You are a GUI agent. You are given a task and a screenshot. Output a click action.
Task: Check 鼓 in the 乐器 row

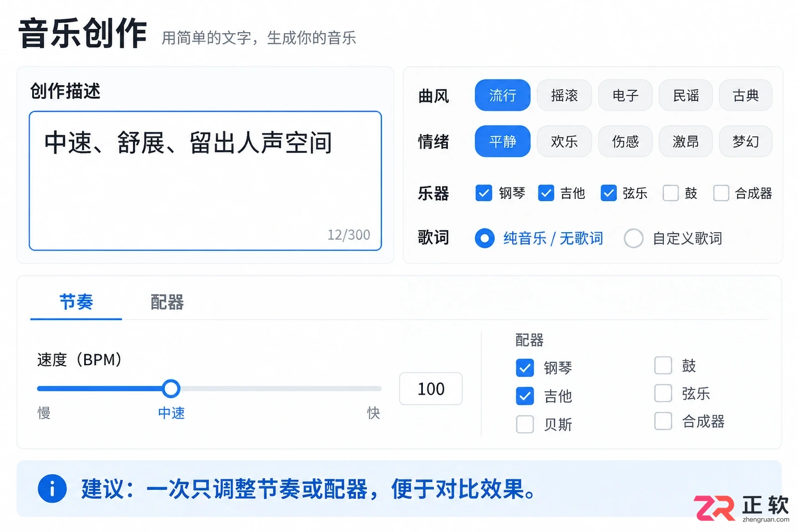[x=671, y=193]
